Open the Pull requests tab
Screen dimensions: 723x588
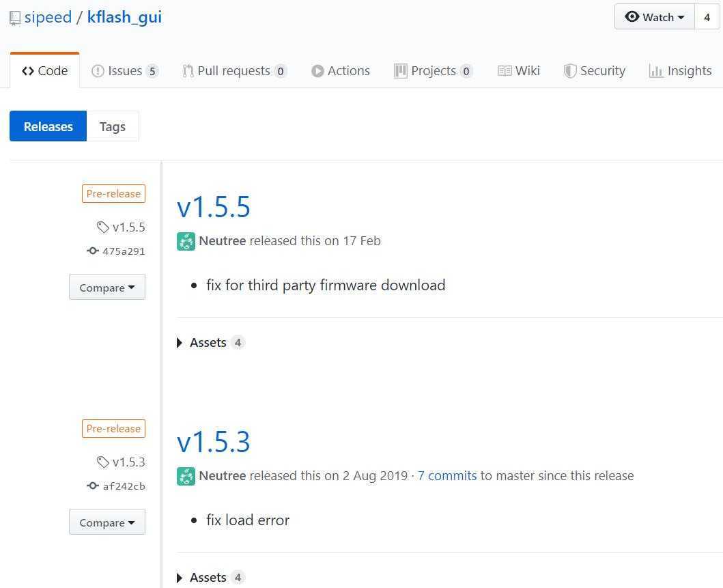point(235,70)
